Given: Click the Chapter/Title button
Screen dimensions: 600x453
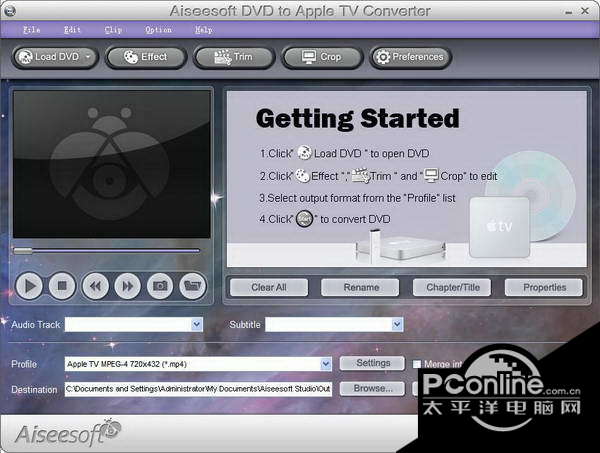Looking at the screenshot, I should (452, 287).
